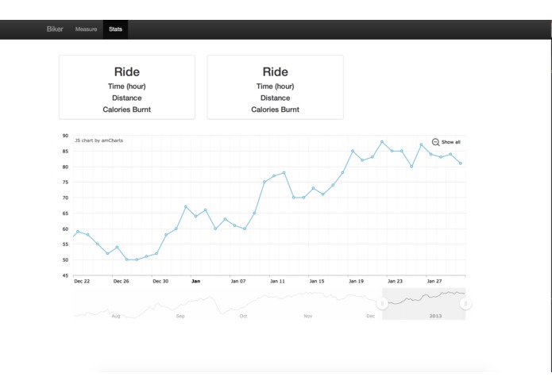552x392 pixels.
Task: Open the Biker brand link
Action: (55, 29)
